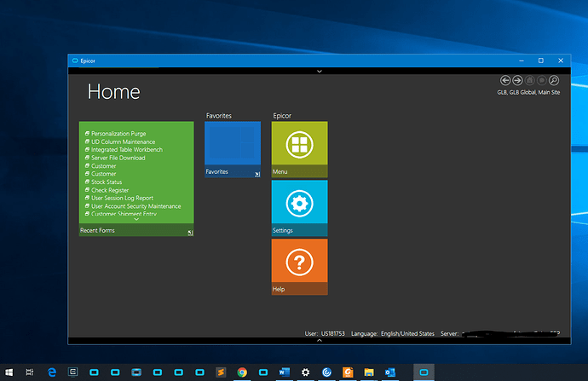This screenshot has width=588, height=381.
Task: Open User Account Security Maintenance
Action: click(x=136, y=206)
